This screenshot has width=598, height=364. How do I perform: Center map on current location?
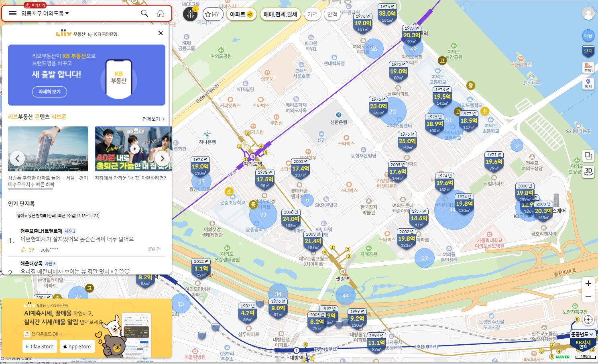pos(588,319)
